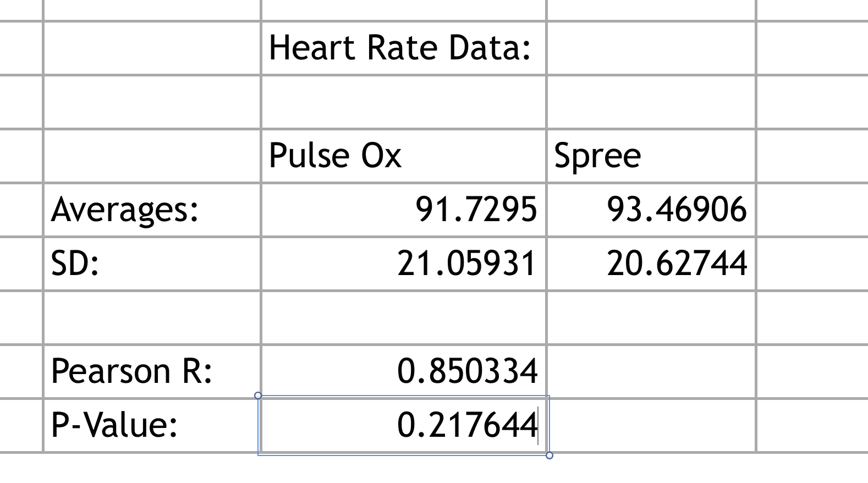Select the empty cell left of "Pulse Ox"
Image resolution: width=868 pixels, height=483 pixels.
[x=152, y=156]
